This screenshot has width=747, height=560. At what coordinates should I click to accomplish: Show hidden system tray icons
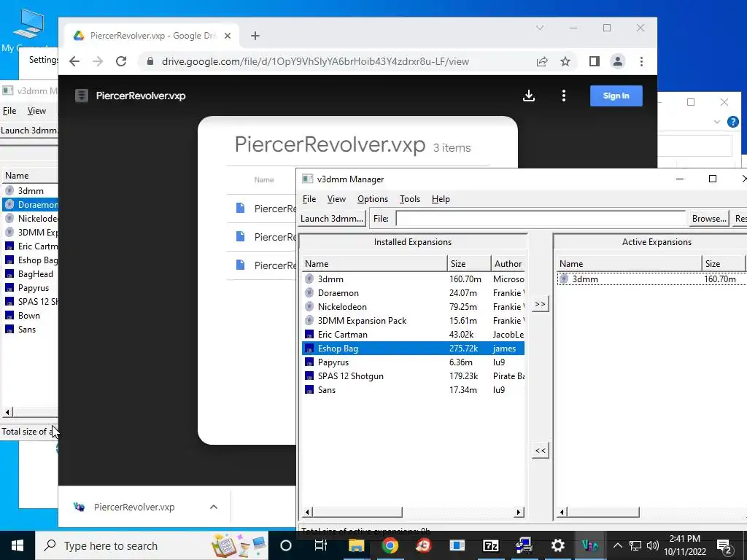[x=617, y=545]
